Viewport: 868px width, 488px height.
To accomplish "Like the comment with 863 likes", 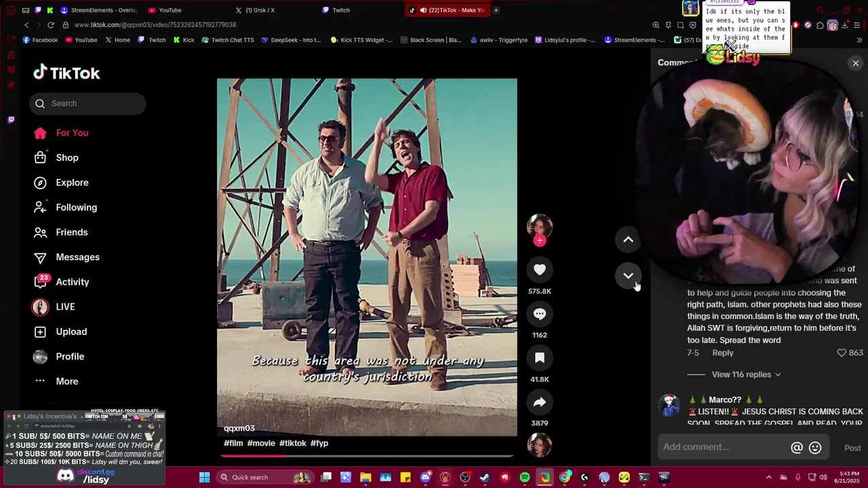I will (x=842, y=352).
